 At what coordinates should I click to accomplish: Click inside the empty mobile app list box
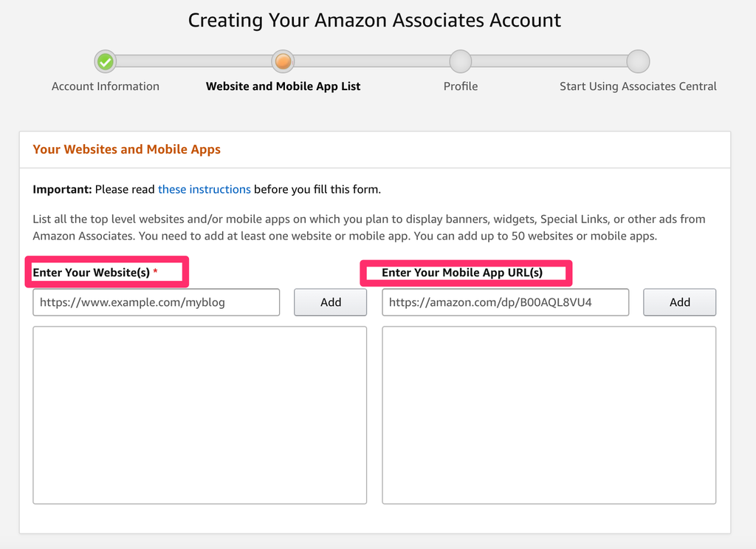549,414
